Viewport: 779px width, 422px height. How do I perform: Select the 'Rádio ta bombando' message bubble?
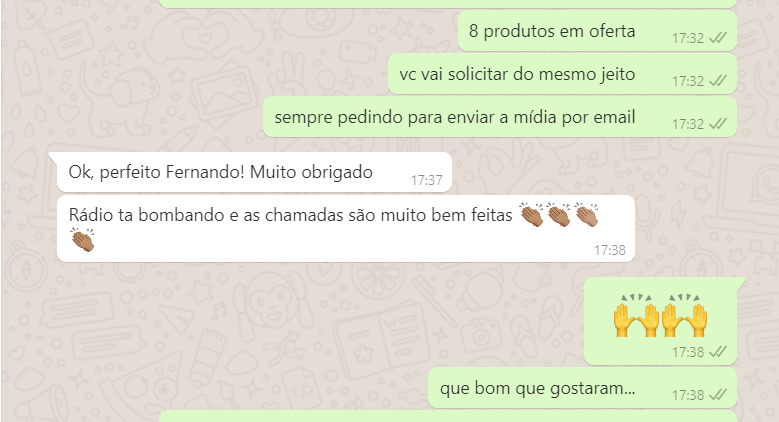pos(346,229)
